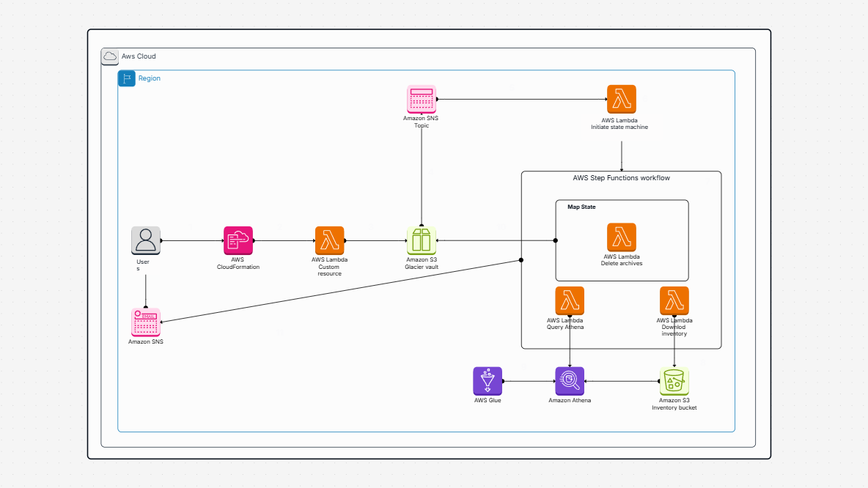Click the 'Glacier vault' label
The width and height of the screenshot is (868, 488).
pyautogui.click(x=422, y=267)
